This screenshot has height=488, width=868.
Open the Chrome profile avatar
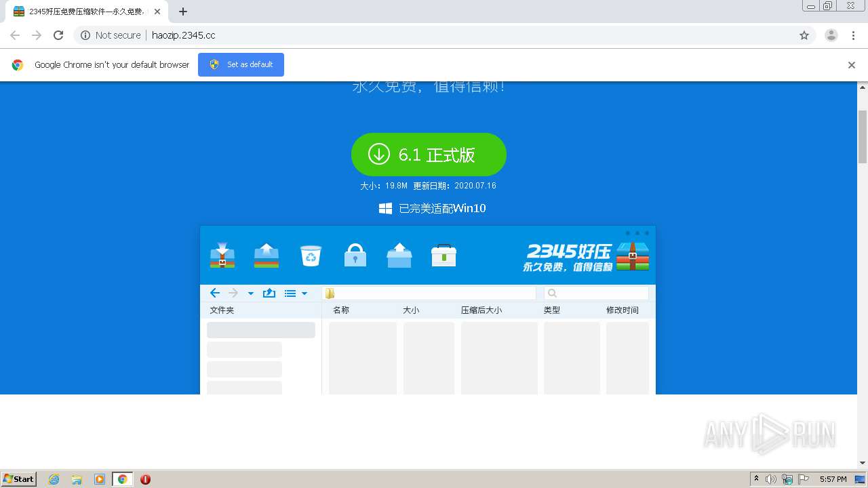pos(831,35)
